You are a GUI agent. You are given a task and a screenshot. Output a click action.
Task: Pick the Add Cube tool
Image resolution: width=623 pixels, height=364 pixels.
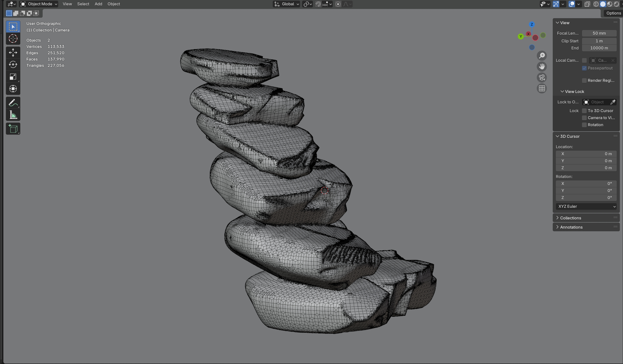point(13,129)
